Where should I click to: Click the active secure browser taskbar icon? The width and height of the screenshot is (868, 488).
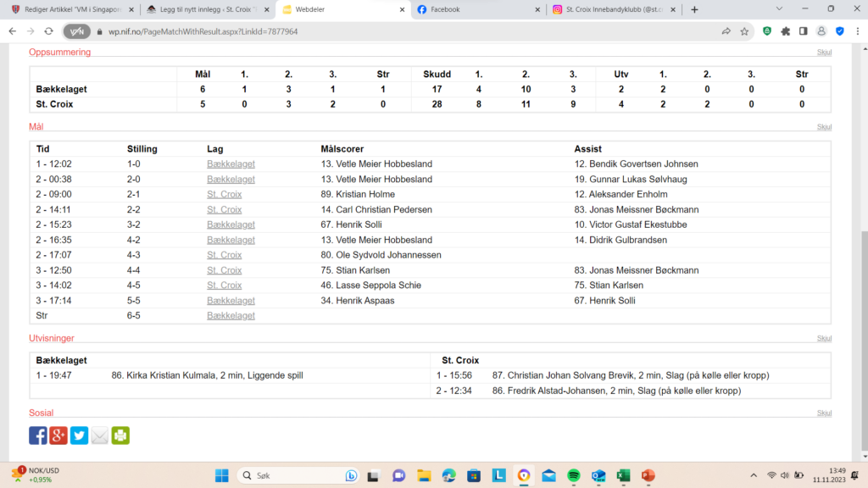tap(524, 475)
